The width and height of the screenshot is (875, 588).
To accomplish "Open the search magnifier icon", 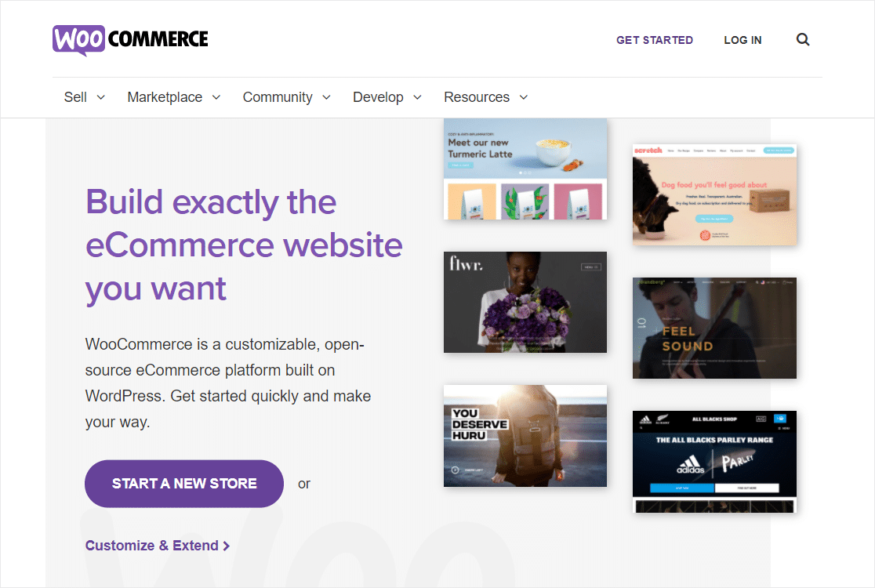I will click(802, 39).
